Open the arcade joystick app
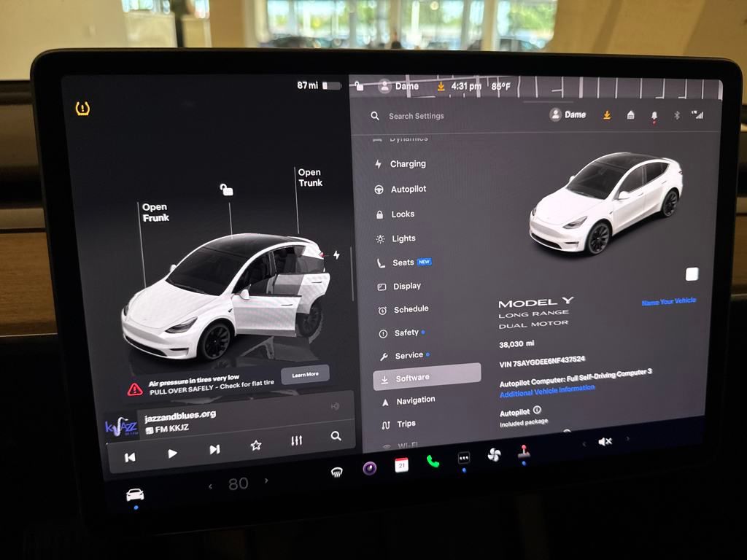 (524, 451)
